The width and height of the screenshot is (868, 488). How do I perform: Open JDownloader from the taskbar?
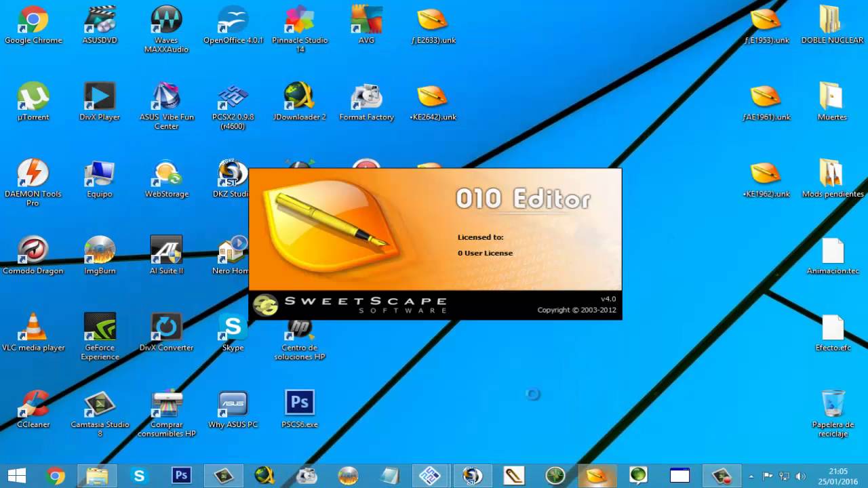(x=264, y=476)
